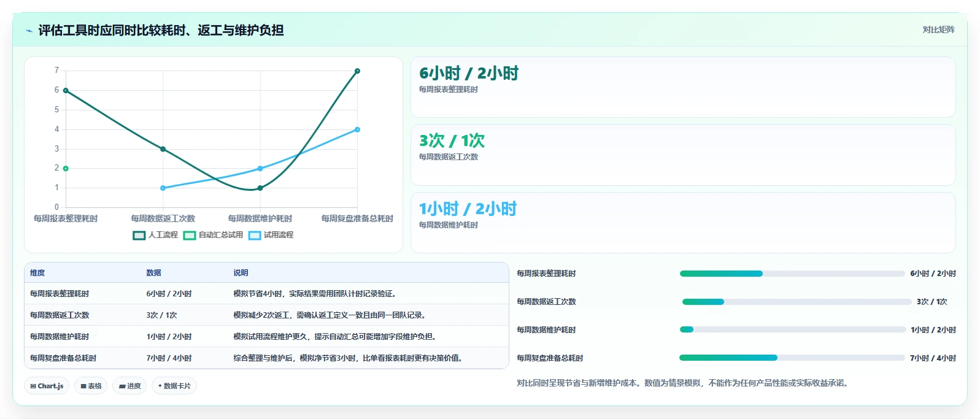This screenshot has height=419, width=980.
Task: Select the 每周数据维护耗时 table row label
Action: [x=60, y=337]
